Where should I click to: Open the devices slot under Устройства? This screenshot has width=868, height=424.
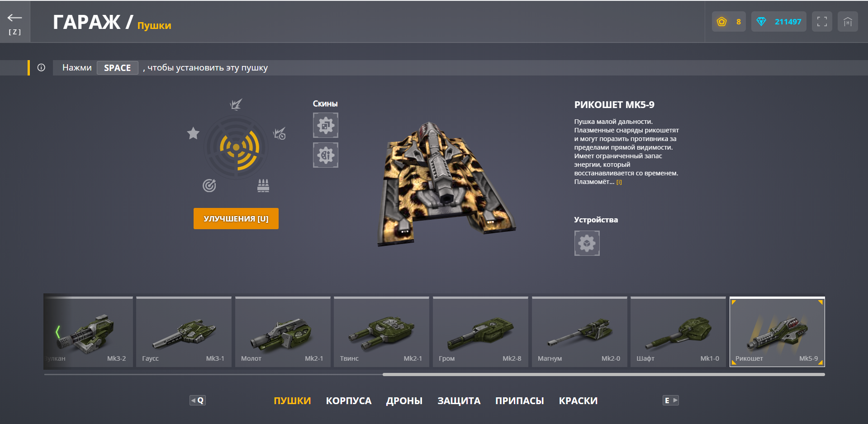point(587,243)
